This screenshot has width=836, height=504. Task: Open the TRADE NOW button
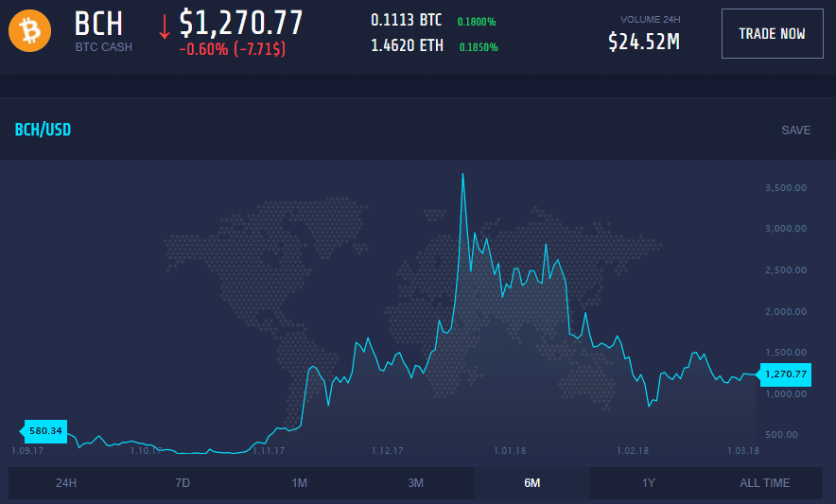coord(772,34)
